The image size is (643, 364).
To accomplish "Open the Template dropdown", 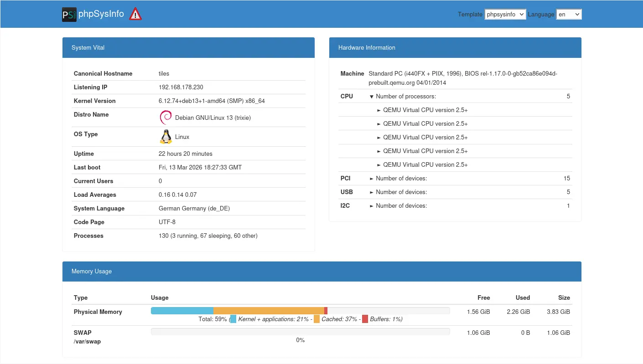I will (505, 14).
